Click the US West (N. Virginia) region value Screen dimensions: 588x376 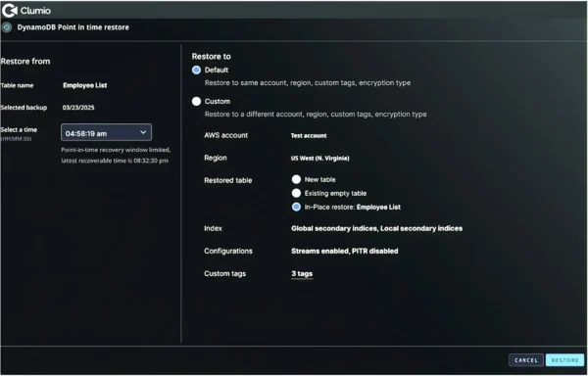pos(319,158)
